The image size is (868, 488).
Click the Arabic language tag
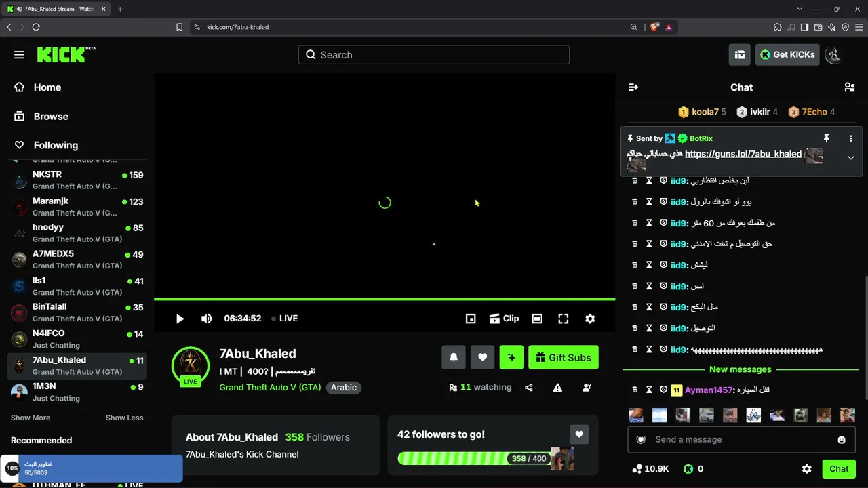tap(344, 388)
